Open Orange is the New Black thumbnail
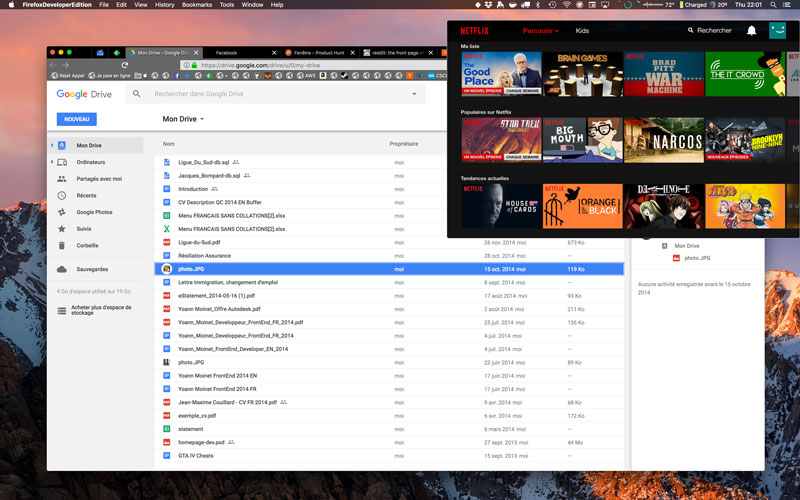Screen dimensions: 800x500 click(x=583, y=206)
